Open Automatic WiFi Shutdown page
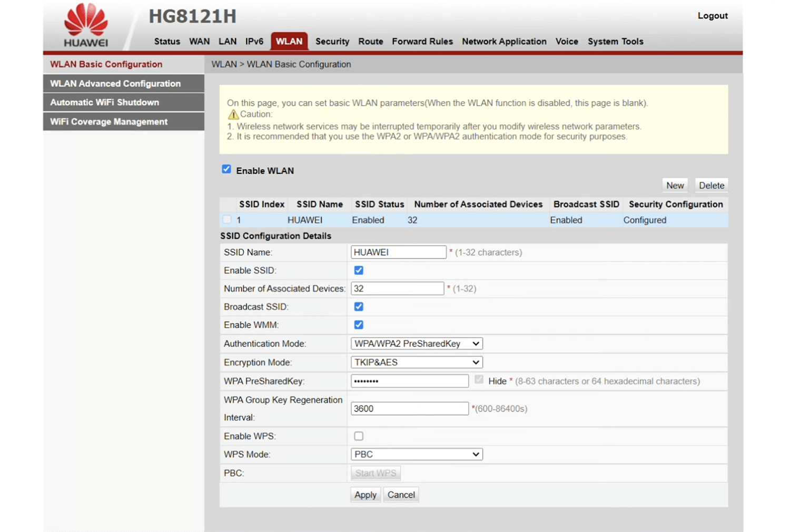This screenshot has height=532, width=790. click(104, 103)
